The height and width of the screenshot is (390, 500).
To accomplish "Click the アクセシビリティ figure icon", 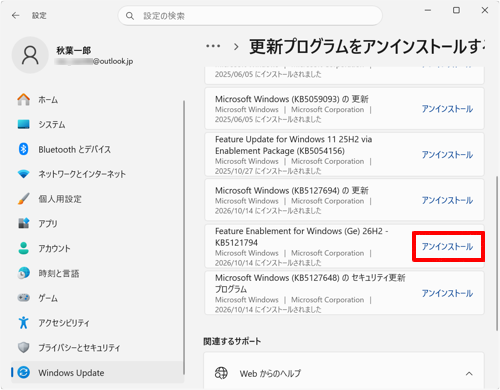I will tap(23, 322).
